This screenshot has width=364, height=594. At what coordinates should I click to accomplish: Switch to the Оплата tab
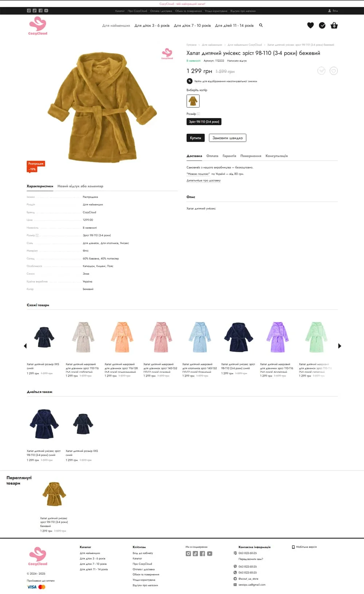point(212,156)
